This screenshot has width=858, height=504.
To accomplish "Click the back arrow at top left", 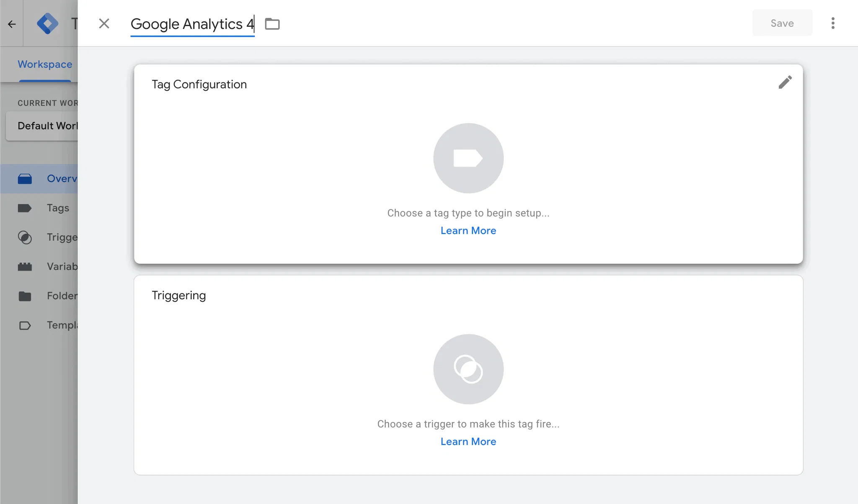I will [x=12, y=24].
